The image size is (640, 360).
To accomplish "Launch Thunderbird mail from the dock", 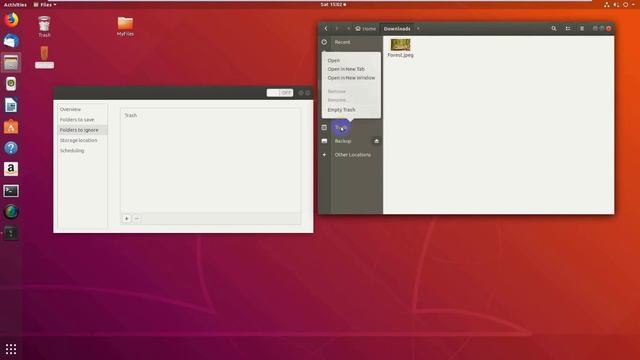I will pos(11,41).
